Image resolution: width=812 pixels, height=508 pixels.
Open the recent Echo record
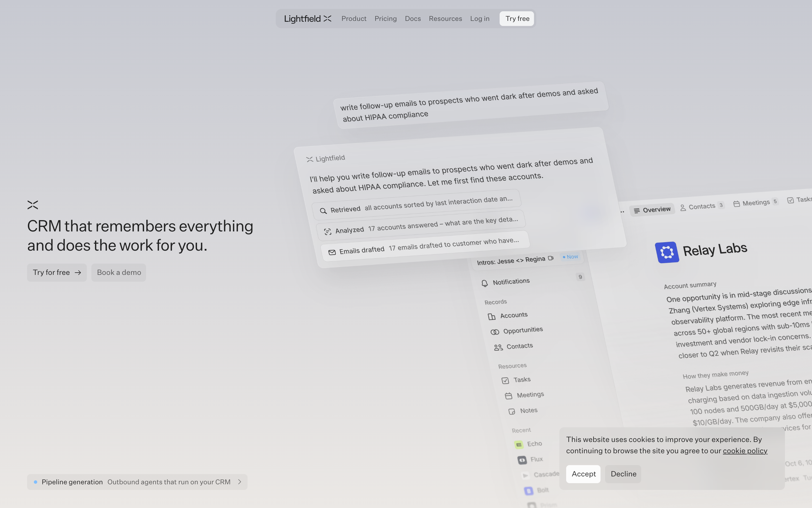coord(534,443)
